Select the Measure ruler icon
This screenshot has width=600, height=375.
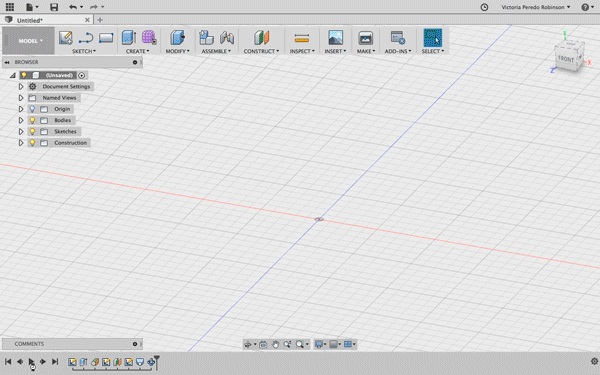pos(302,38)
